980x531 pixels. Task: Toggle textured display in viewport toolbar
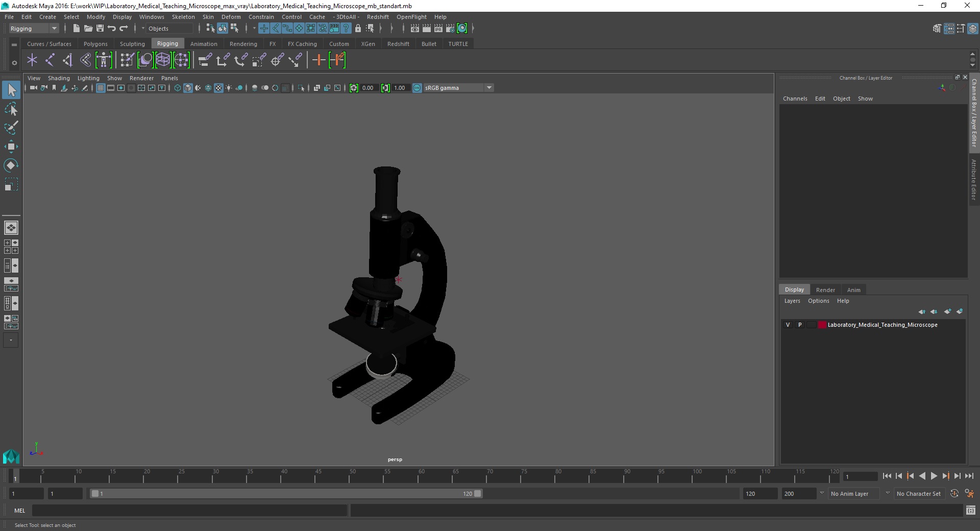tap(218, 88)
